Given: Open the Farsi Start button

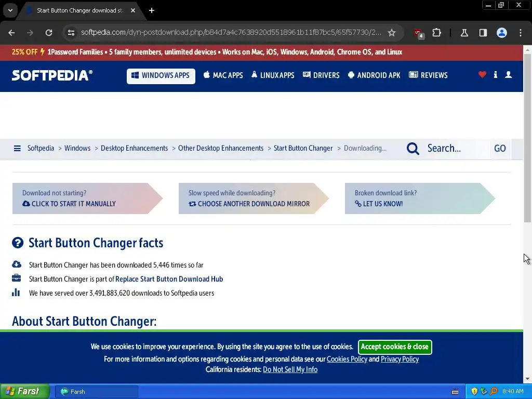Looking at the screenshot, I should point(25,391).
